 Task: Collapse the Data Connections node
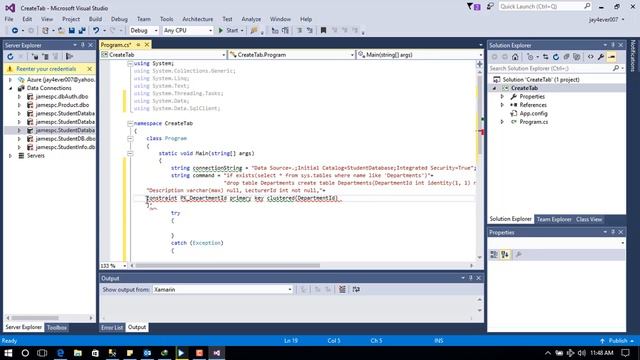click(x=11, y=88)
